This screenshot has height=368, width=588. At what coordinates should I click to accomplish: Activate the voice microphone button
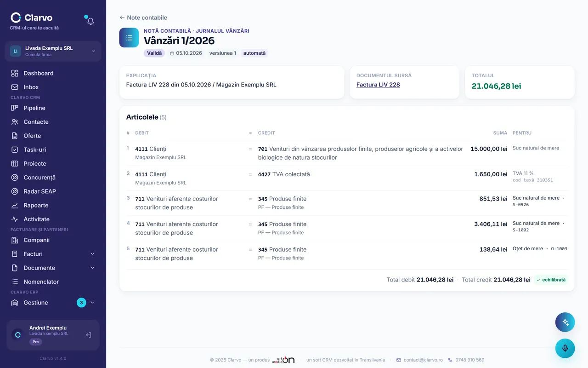(x=565, y=348)
